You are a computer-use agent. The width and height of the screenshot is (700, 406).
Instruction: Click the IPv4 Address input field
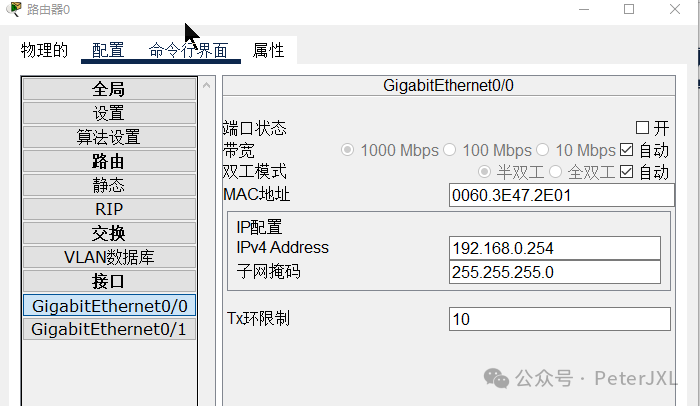(555, 248)
